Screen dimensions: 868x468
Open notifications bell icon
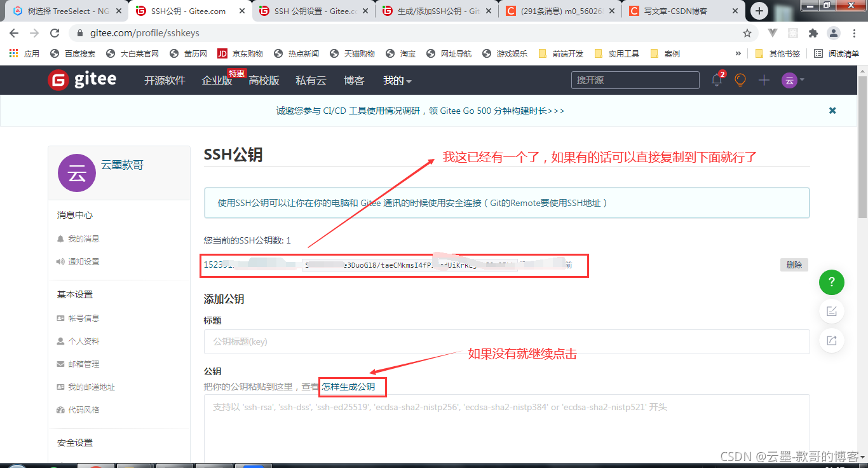pyautogui.click(x=717, y=79)
